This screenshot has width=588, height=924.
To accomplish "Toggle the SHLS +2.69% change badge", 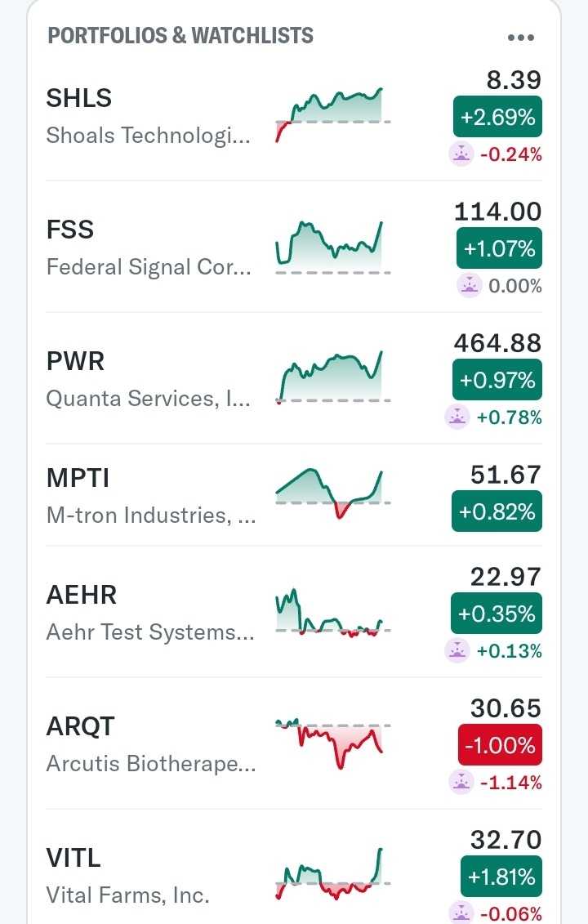I will click(x=497, y=117).
